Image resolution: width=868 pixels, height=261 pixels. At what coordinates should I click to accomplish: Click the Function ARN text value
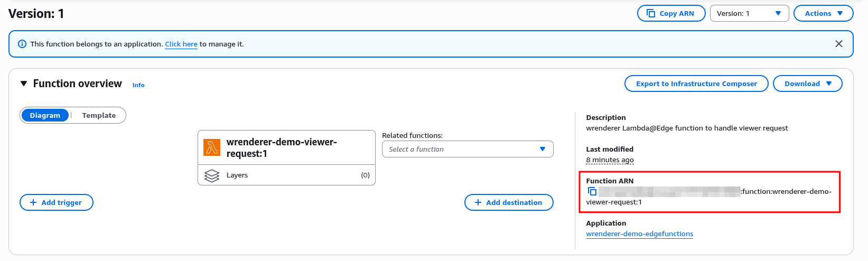[709, 197]
